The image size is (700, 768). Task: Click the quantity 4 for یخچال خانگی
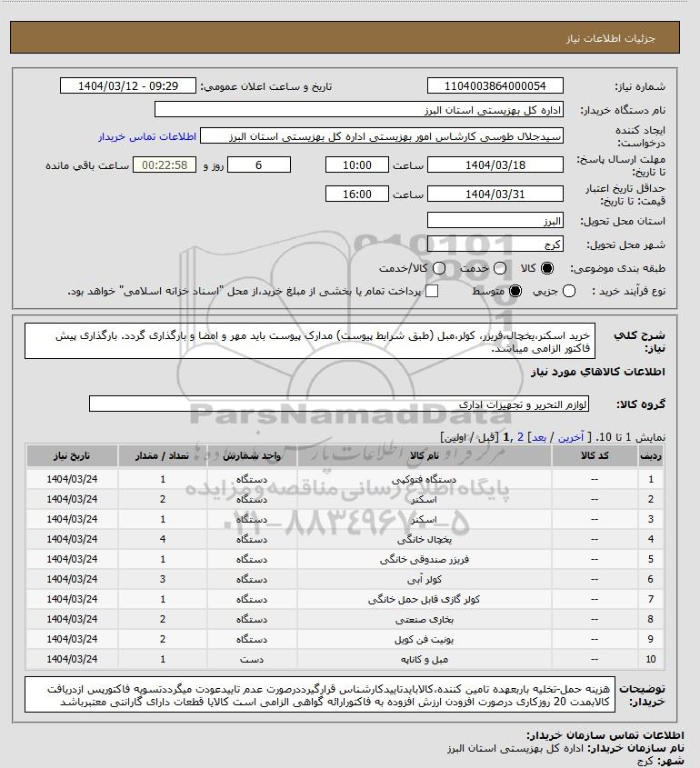click(163, 539)
